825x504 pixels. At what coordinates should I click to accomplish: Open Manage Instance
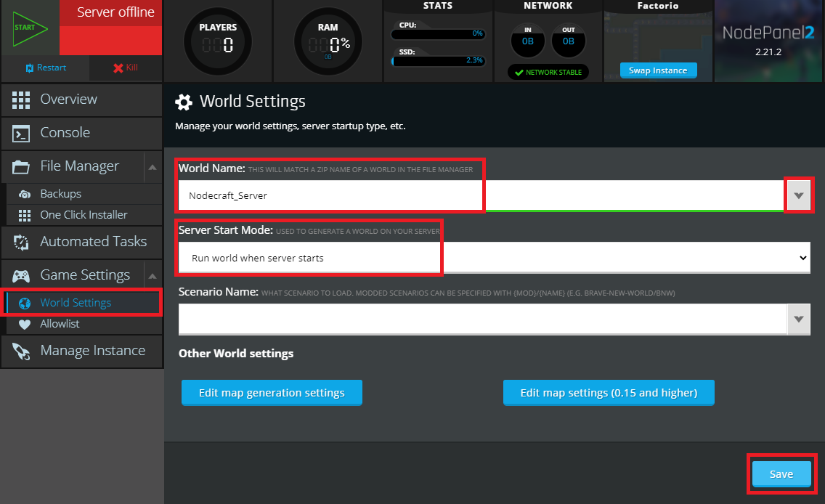81,351
